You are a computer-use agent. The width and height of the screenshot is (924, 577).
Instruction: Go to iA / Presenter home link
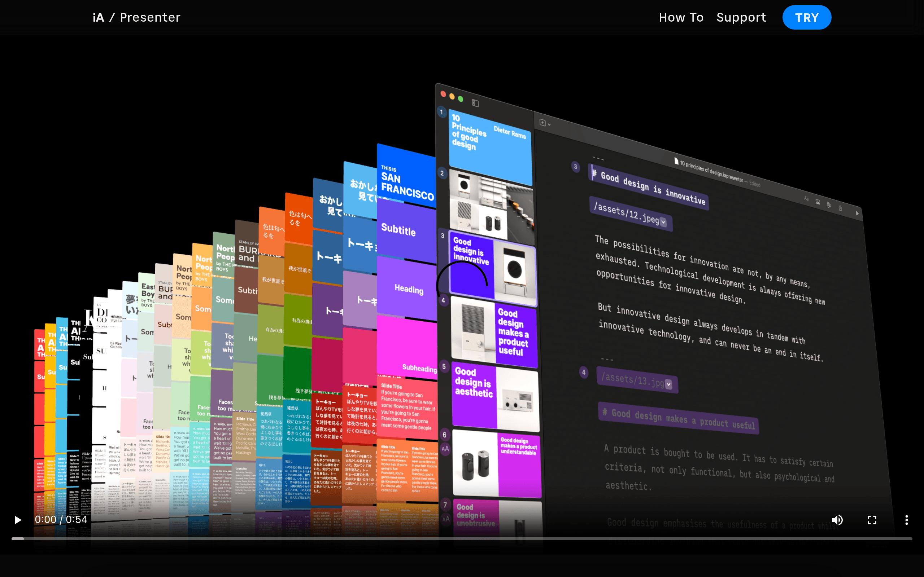[x=136, y=18]
